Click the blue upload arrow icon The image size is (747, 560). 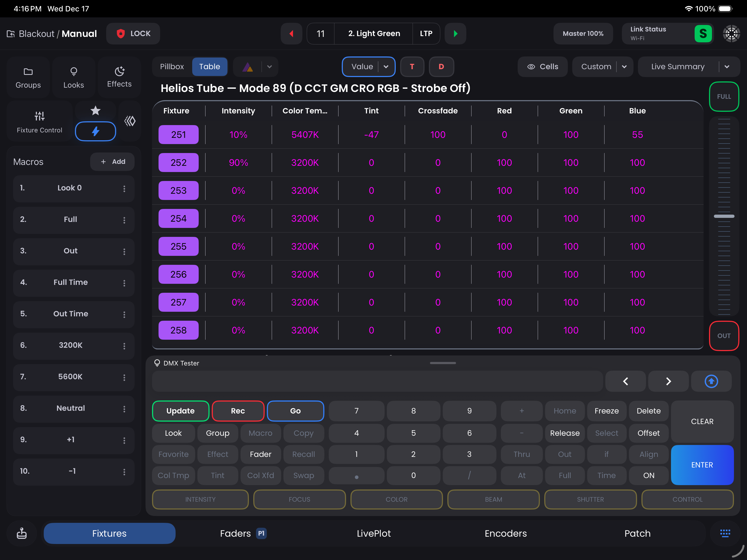click(711, 381)
